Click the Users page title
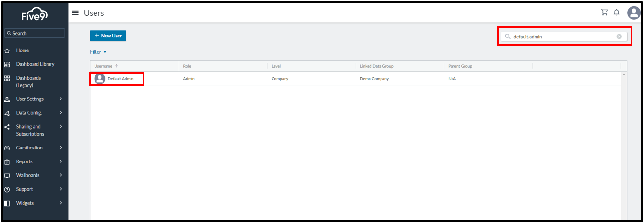This screenshot has height=223, width=644. point(94,13)
